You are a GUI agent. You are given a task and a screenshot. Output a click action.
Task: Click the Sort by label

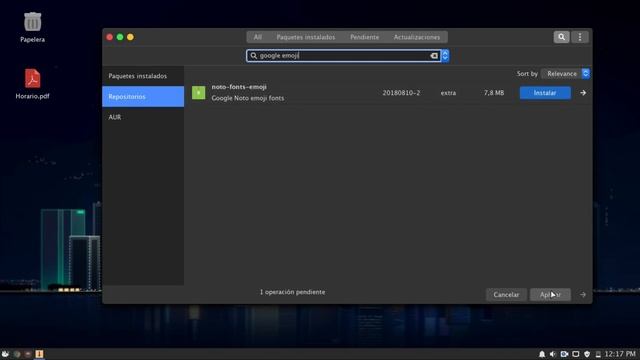527,74
